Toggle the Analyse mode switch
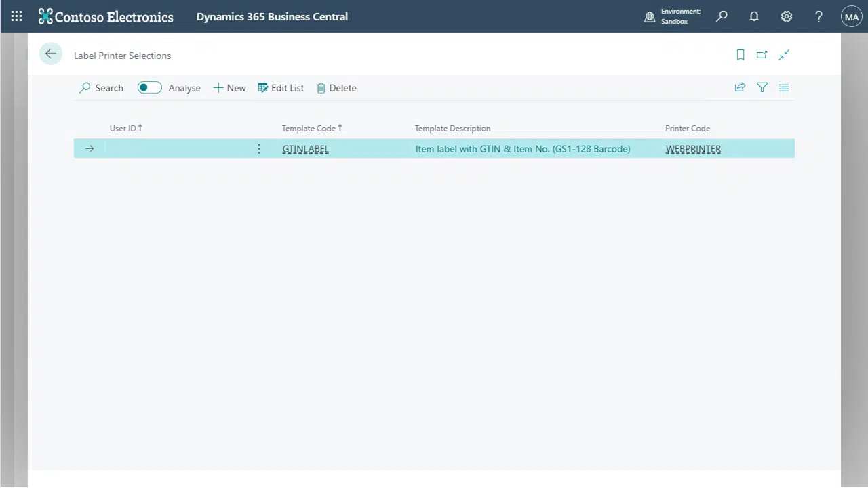The height and width of the screenshot is (488, 868). click(x=149, y=87)
